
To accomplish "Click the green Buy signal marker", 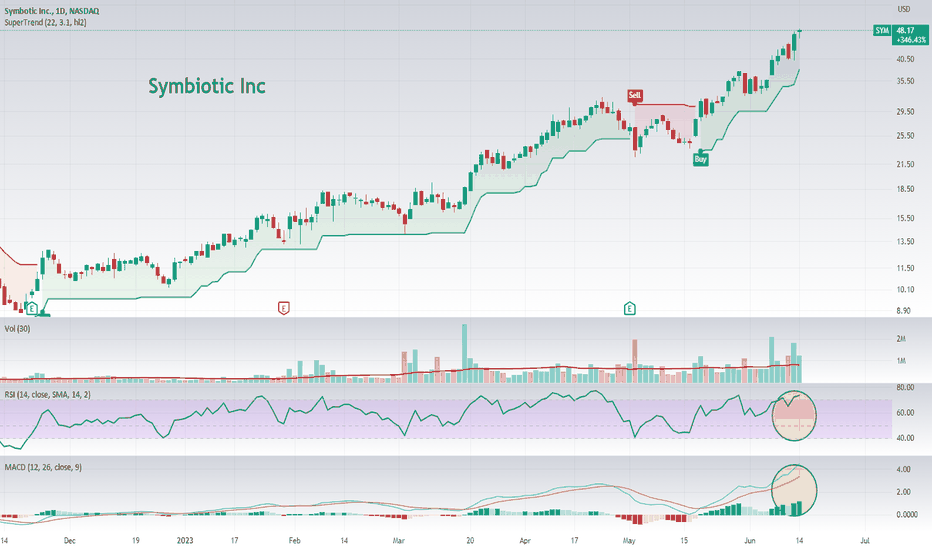I will 701,159.
